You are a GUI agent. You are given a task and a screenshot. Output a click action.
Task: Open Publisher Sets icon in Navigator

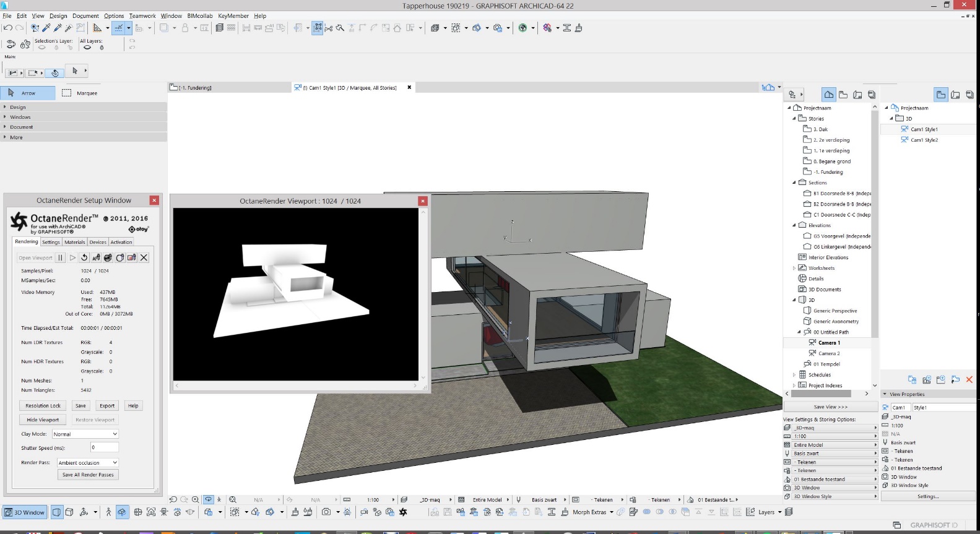tap(872, 95)
